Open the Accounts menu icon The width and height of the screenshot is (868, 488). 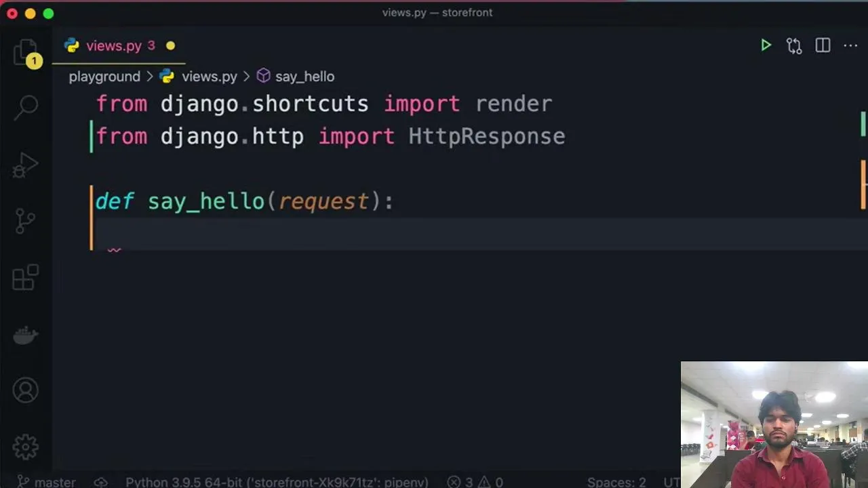click(26, 390)
